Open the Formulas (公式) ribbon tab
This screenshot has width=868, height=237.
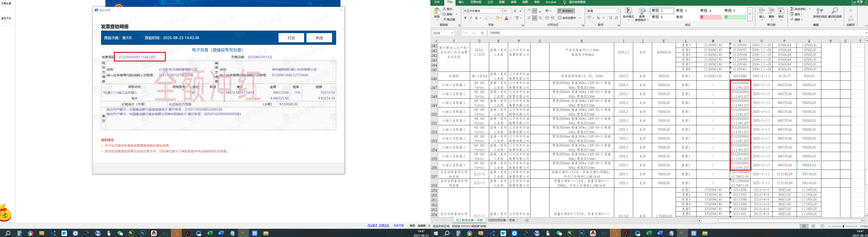coord(490,2)
